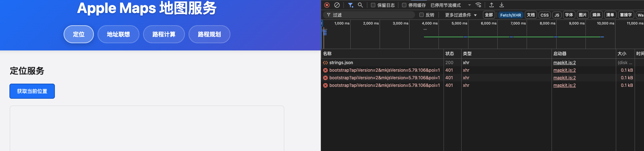
Task: Sort by 启动器 column header
Action: [584, 54]
